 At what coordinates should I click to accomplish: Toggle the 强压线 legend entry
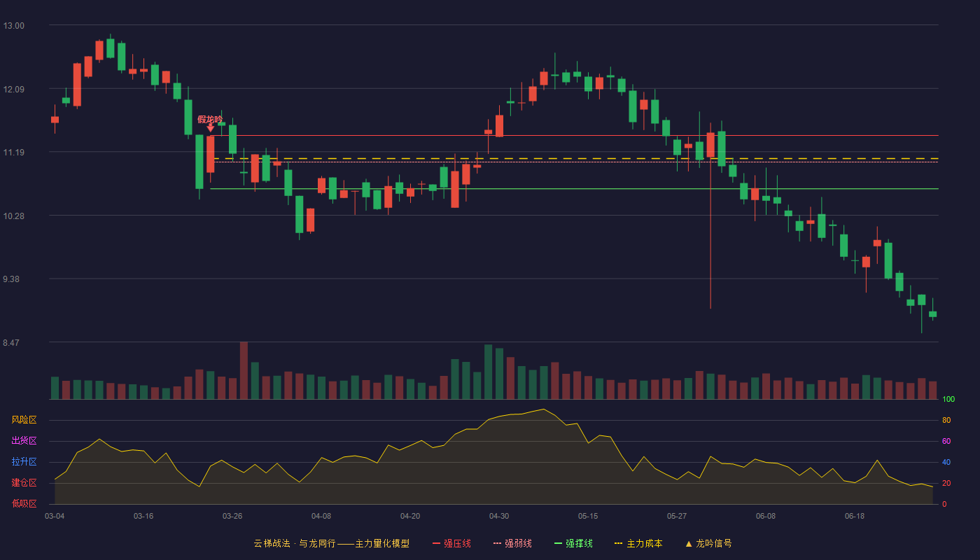pos(451,543)
